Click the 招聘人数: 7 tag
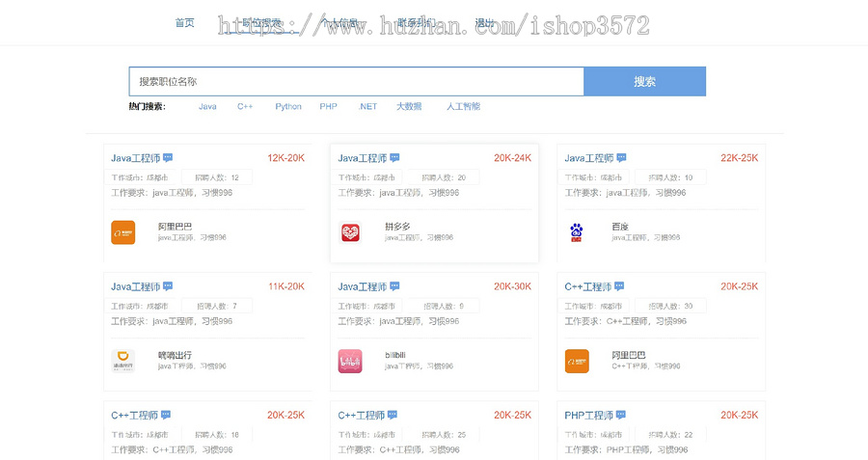Screen dimensions: 868x460 pos(217,306)
